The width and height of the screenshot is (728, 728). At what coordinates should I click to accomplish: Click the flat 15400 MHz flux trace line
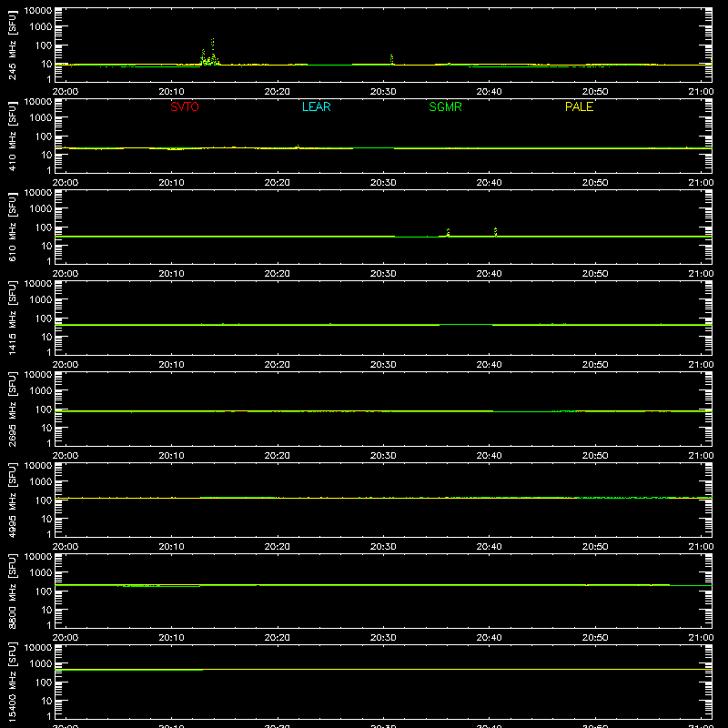383,670
